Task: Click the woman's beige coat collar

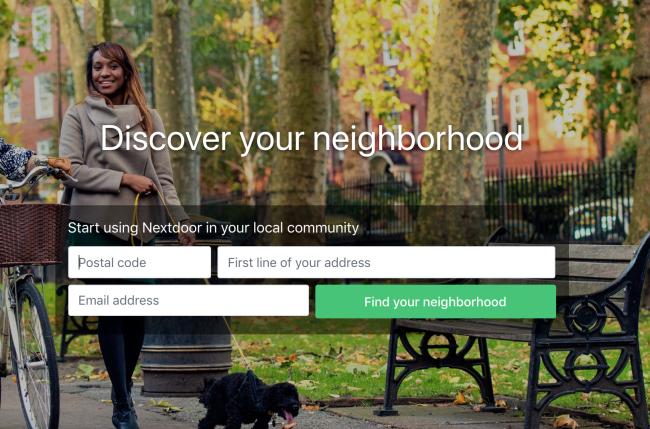Action: (116, 113)
